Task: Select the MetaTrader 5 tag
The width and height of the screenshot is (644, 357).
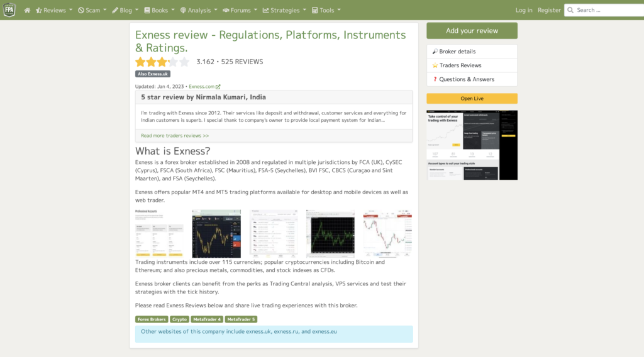Action: point(241,319)
